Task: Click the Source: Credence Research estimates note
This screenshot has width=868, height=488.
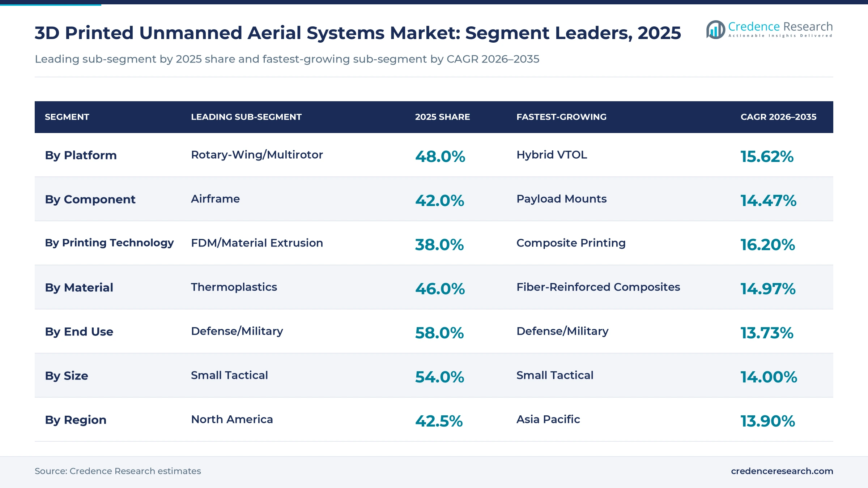Action: [118, 471]
